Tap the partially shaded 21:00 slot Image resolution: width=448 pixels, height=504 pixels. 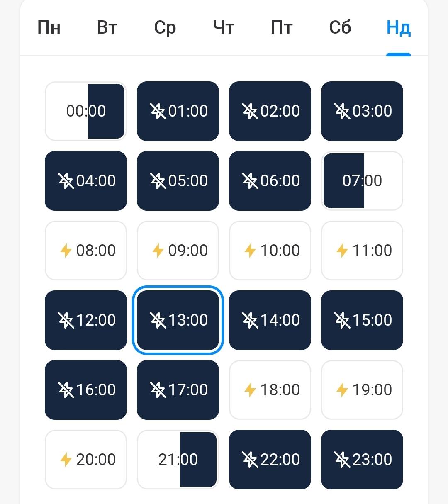pyautogui.click(x=178, y=460)
